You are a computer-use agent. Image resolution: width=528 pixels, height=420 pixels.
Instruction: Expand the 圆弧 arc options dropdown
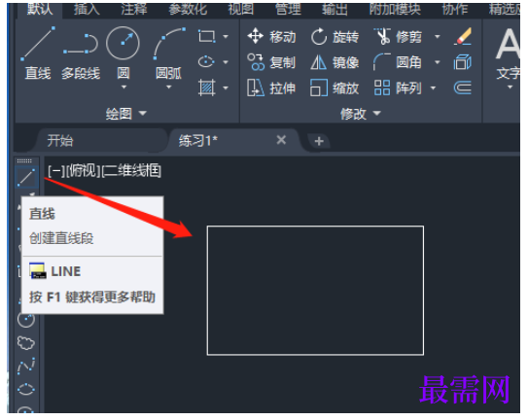click(x=169, y=87)
